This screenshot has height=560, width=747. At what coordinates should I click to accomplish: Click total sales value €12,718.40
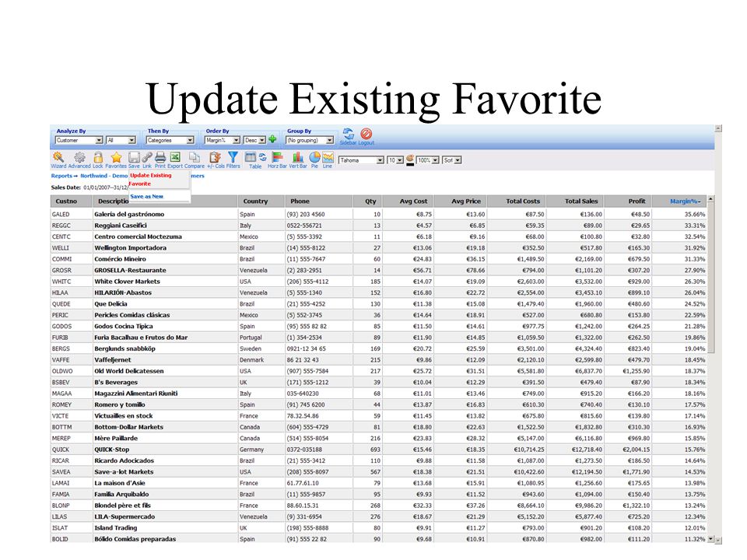[587, 450]
